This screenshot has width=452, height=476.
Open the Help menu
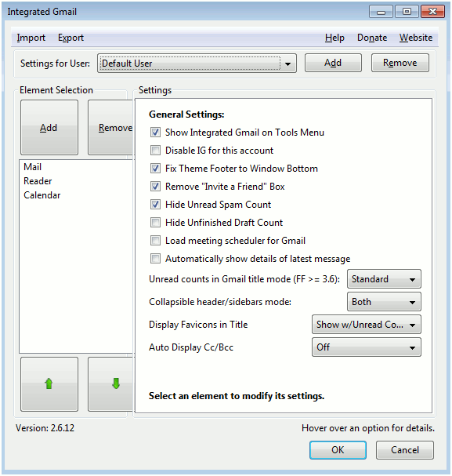334,38
